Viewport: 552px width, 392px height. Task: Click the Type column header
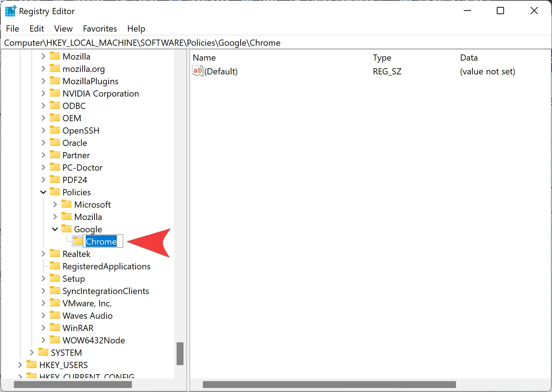coord(382,57)
